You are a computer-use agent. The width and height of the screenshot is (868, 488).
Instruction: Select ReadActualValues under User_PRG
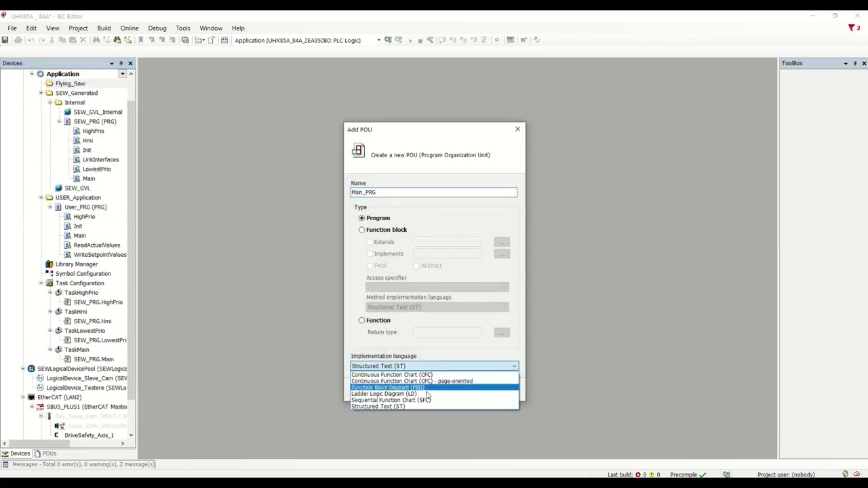tap(96, 245)
